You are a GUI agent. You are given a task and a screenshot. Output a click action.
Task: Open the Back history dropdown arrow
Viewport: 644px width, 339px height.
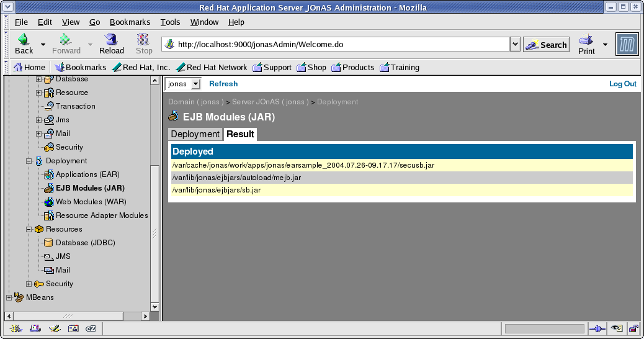pyautogui.click(x=43, y=44)
